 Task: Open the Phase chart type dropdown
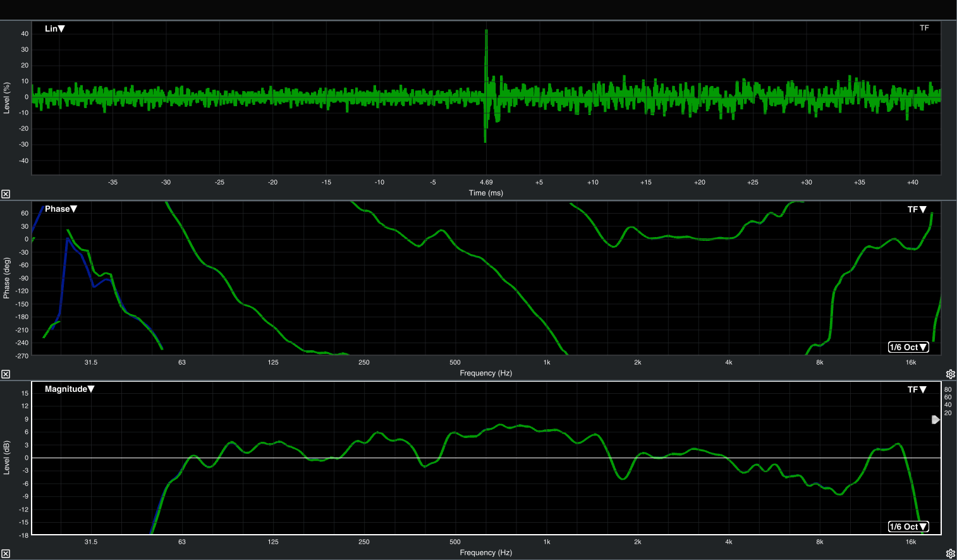tap(61, 209)
